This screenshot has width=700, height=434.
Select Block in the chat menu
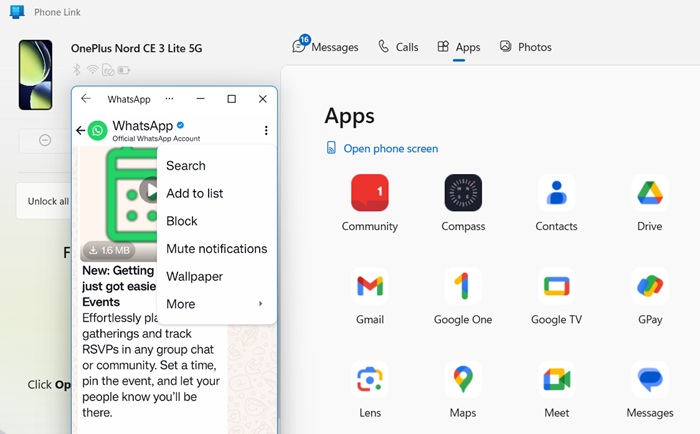point(217,221)
